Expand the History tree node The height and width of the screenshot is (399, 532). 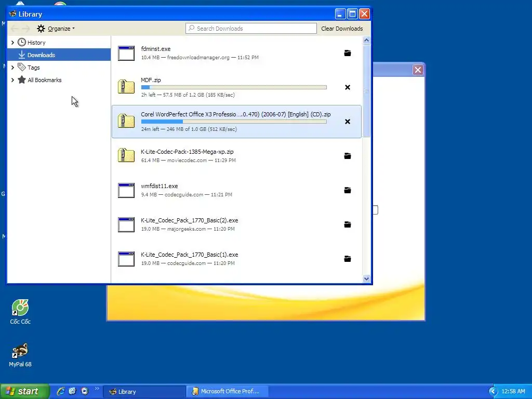12,43
